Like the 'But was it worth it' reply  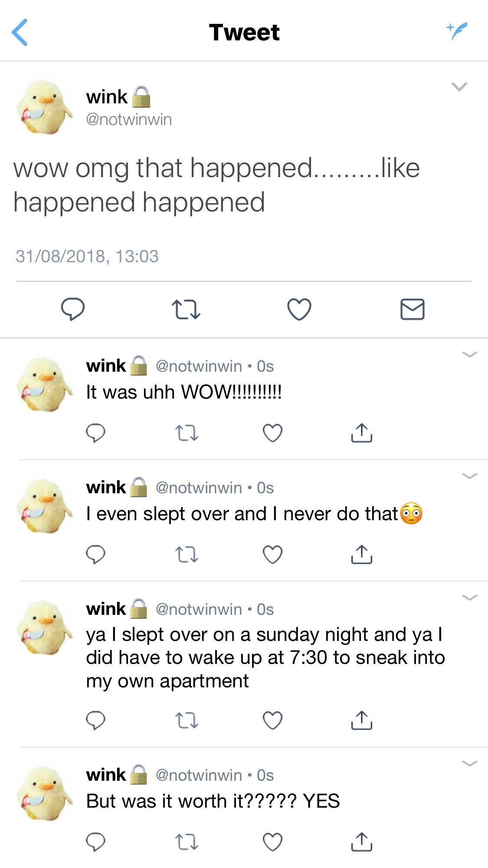(x=272, y=842)
